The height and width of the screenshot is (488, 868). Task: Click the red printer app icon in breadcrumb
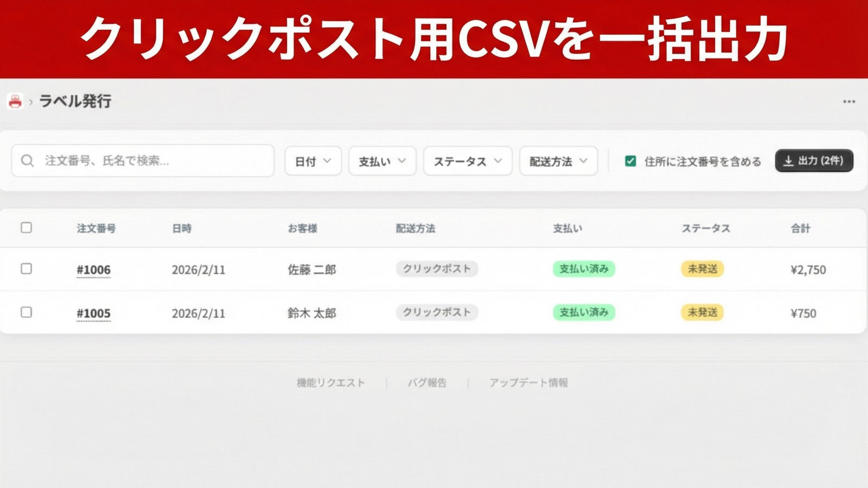pyautogui.click(x=15, y=101)
